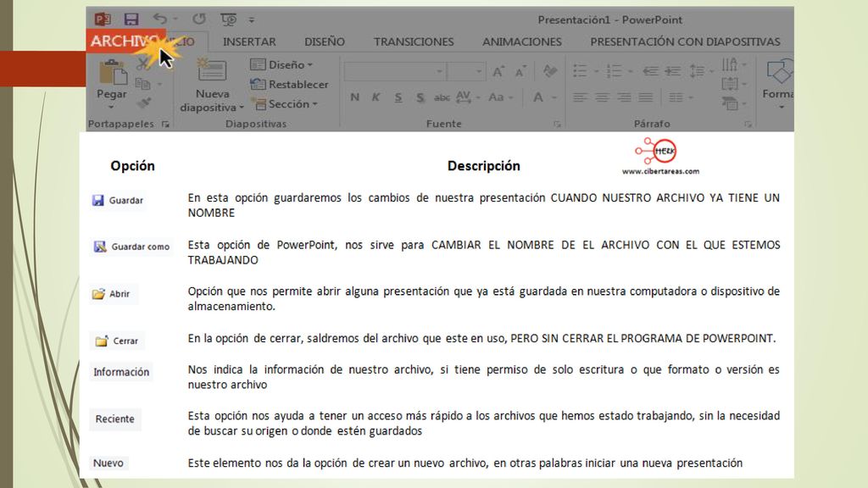This screenshot has height=488, width=868.
Task: Repeat the last action from quick access
Action: pos(199,19)
